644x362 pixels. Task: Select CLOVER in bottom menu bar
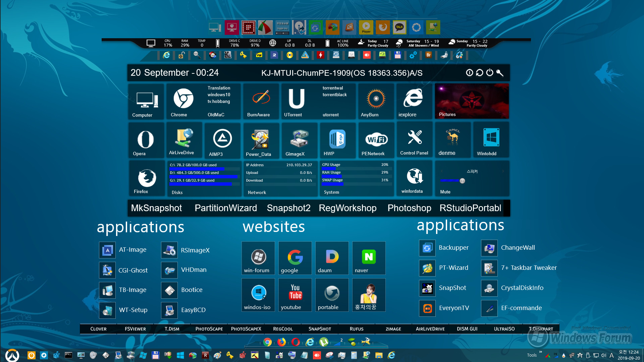(98, 329)
